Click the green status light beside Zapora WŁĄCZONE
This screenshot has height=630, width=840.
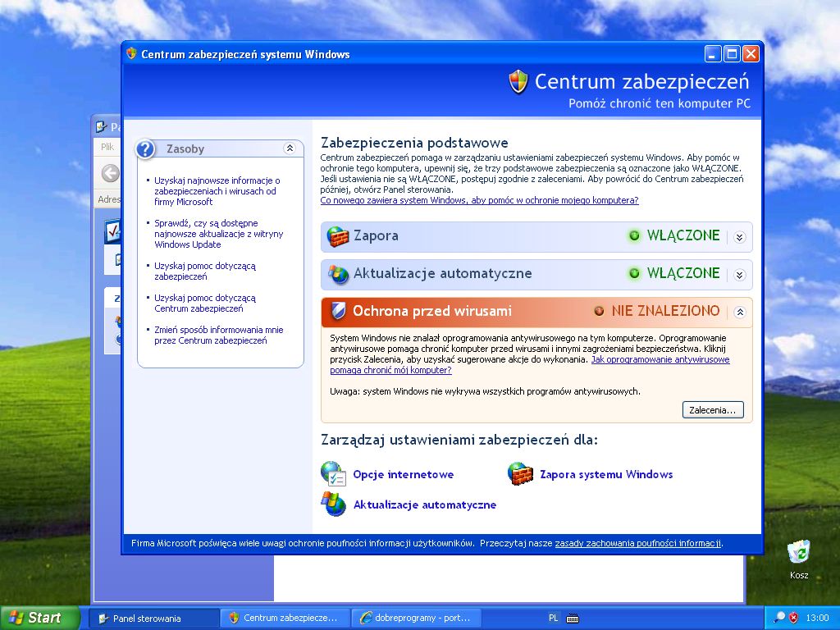tap(634, 235)
